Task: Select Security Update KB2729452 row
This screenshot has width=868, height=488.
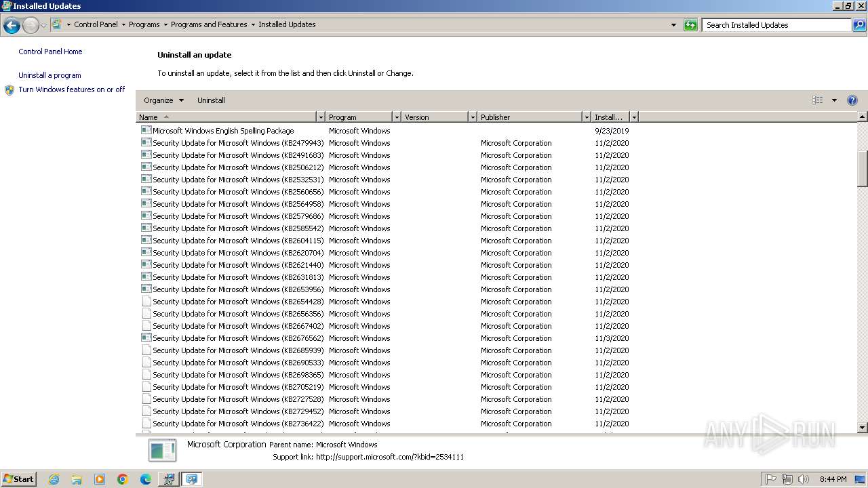Action: coord(385,411)
